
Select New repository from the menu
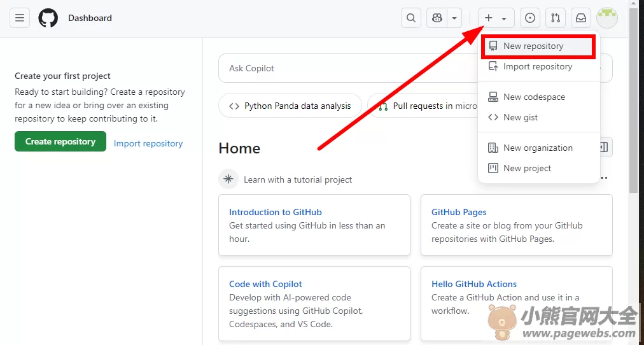point(538,46)
